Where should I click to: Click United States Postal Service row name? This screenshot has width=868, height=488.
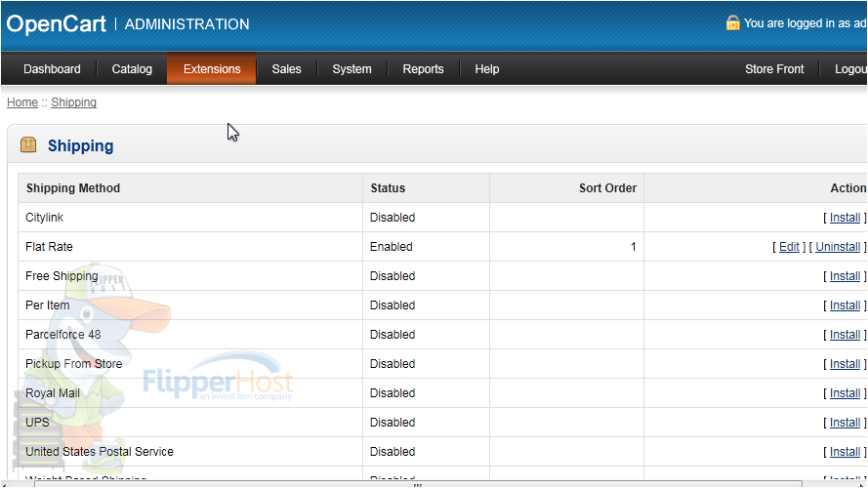100,452
